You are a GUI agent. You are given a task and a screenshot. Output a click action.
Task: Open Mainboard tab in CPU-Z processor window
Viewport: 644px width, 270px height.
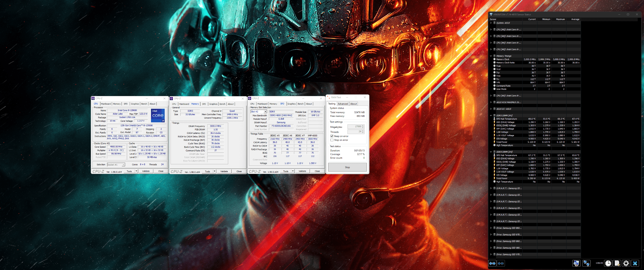[106, 104]
